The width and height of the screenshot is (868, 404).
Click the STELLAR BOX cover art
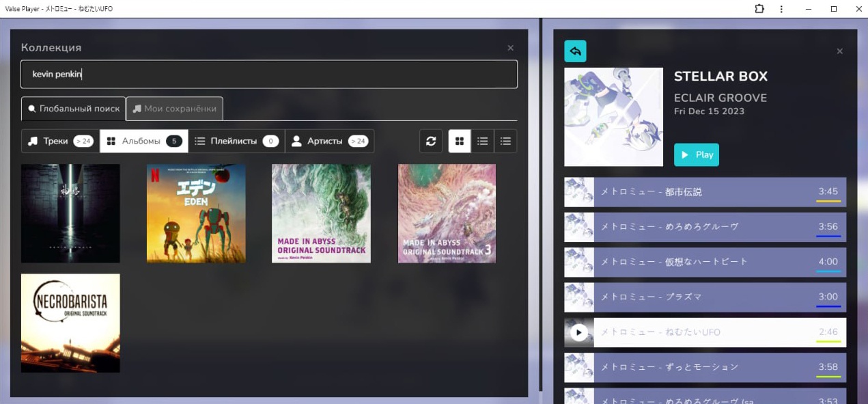click(613, 117)
